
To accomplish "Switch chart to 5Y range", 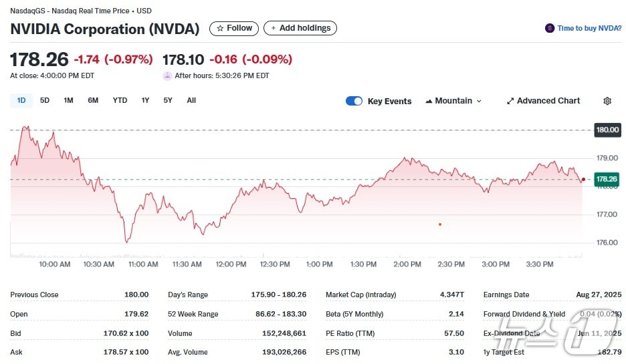I will [168, 100].
